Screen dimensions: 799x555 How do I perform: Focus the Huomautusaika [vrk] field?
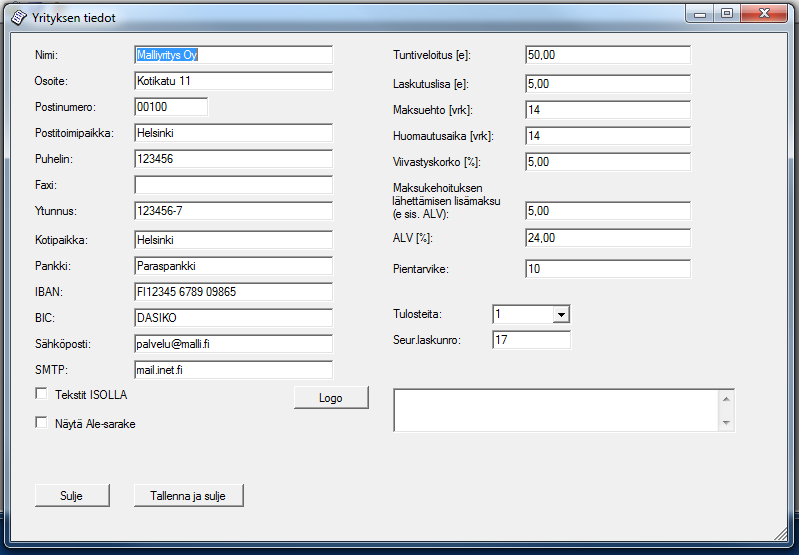[x=608, y=136]
